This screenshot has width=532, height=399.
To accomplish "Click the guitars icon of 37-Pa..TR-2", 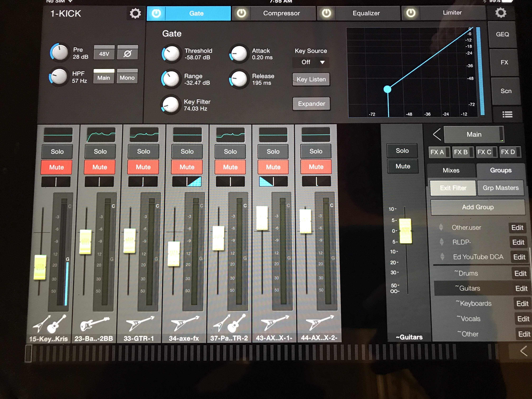I will click(x=230, y=323).
